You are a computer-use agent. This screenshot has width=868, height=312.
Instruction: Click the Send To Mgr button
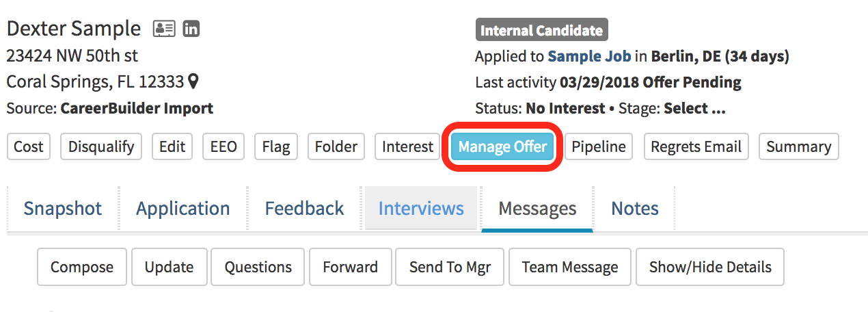[450, 267]
